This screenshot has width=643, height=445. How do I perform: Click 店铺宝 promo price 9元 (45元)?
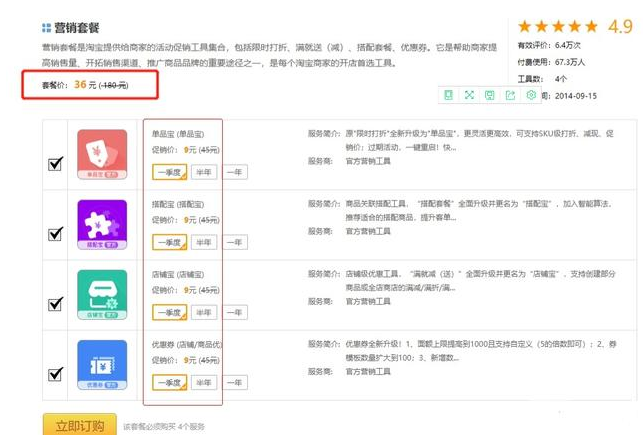click(186, 290)
